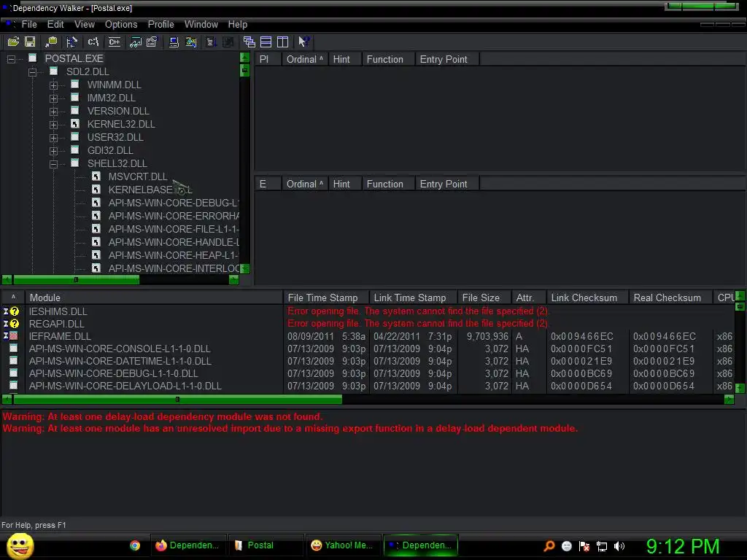This screenshot has width=747, height=560.
Task: Toggle Undecorate C++ Functions icon
Action: [x=115, y=42]
